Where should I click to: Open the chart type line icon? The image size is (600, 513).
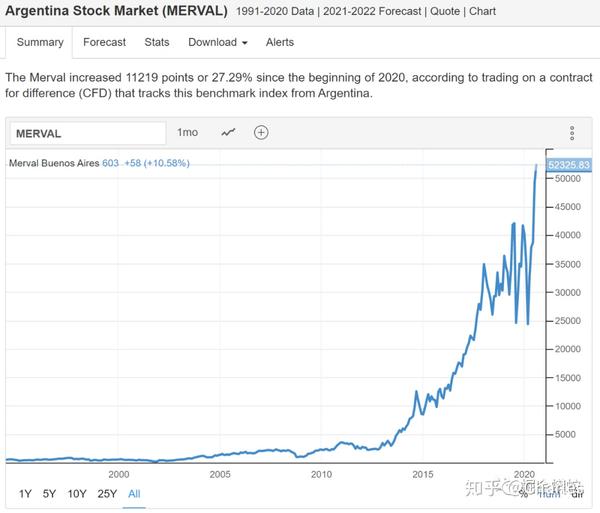point(228,132)
